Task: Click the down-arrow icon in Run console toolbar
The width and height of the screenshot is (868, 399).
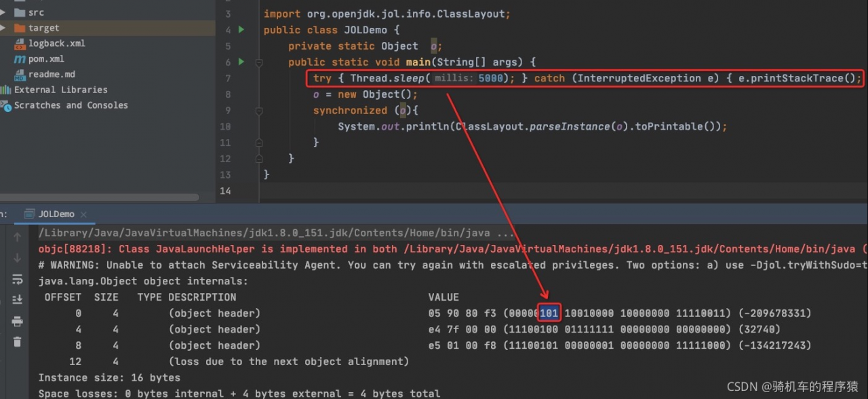Action: tap(18, 258)
